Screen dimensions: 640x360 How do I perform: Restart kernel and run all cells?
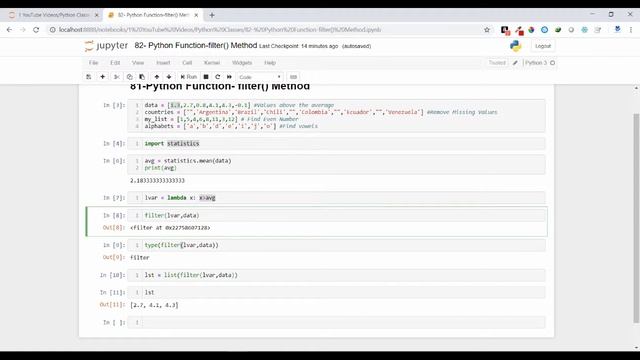click(229, 77)
